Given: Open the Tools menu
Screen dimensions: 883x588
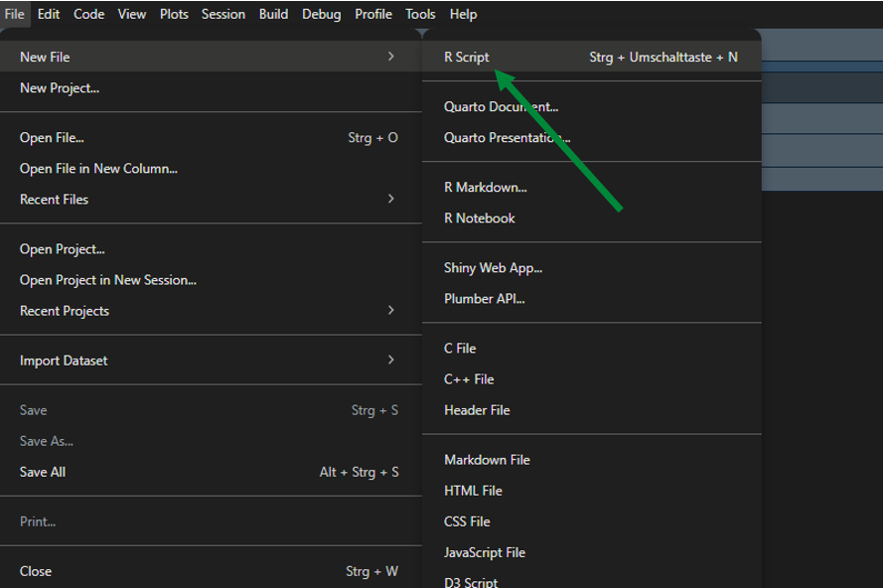Looking at the screenshot, I should [420, 14].
